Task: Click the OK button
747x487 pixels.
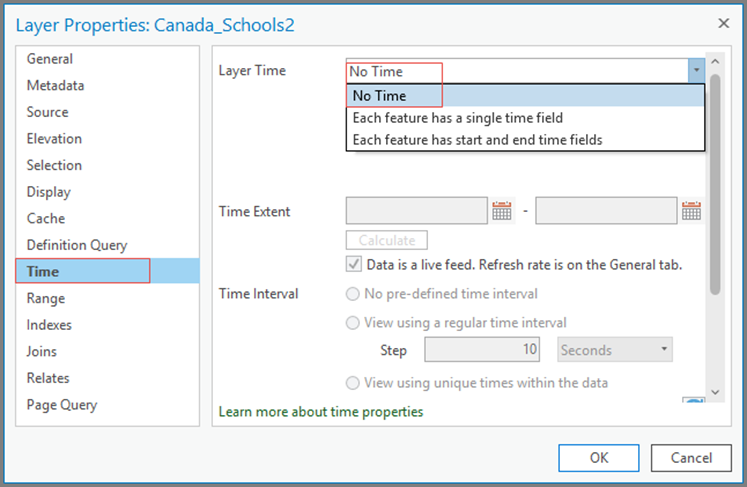Action: click(599, 458)
